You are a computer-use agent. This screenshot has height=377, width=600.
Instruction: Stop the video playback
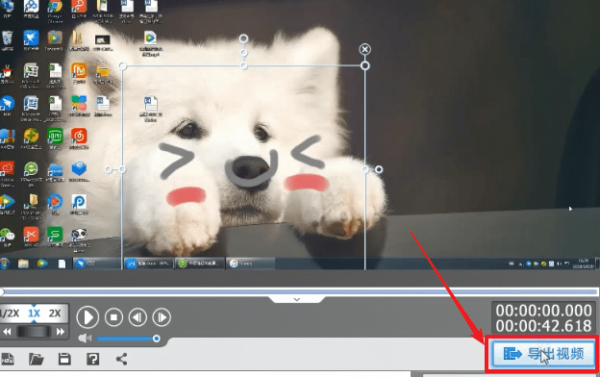coord(114,317)
